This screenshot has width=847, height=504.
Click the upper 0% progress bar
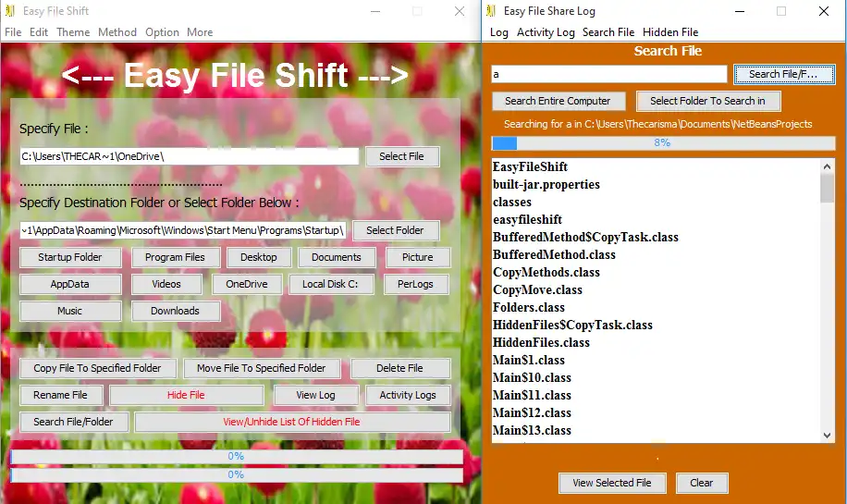pos(237,457)
